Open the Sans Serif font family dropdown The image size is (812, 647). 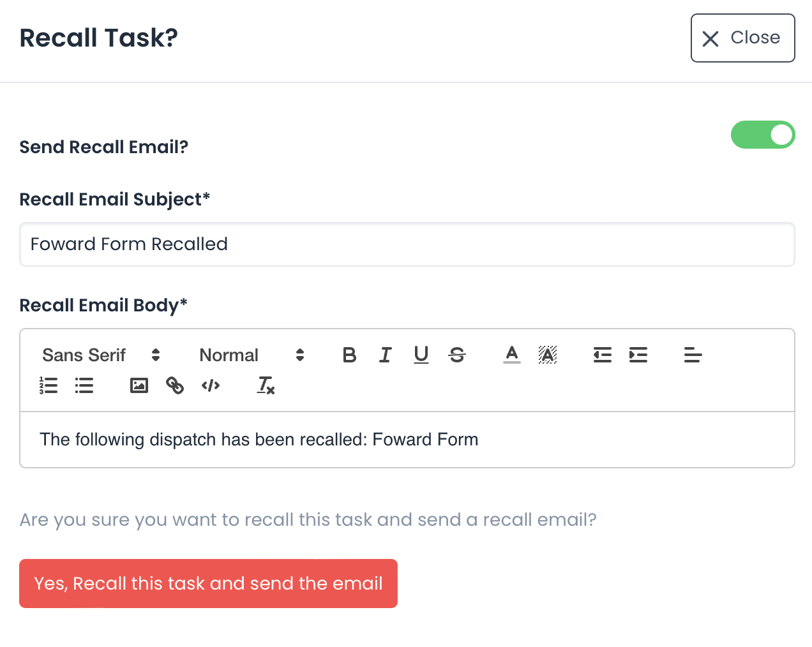[99, 355]
